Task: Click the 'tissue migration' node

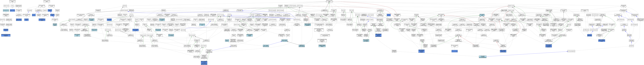Action: (x=371, y=15)
